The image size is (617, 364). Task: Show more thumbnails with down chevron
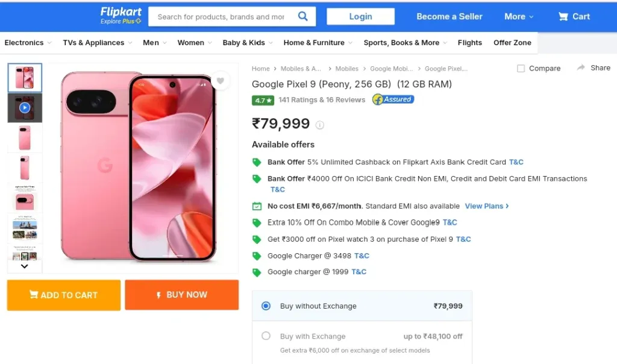24,266
